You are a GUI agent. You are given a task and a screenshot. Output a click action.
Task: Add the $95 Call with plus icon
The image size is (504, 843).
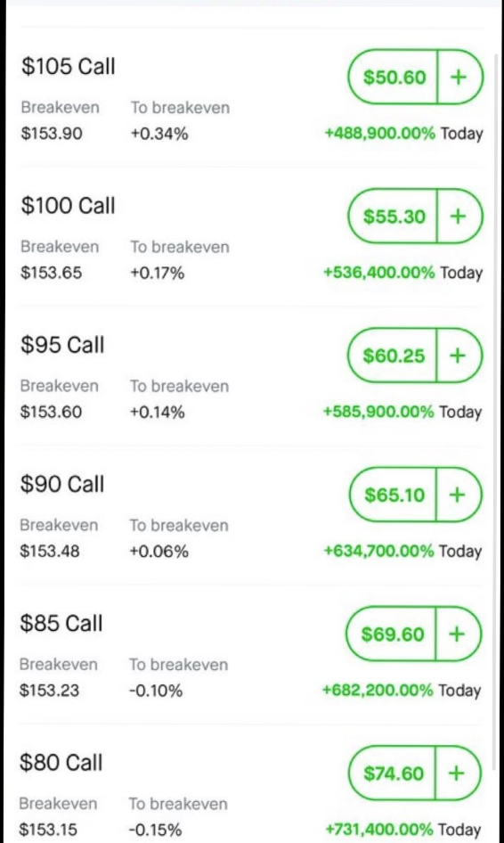click(x=459, y=356)
